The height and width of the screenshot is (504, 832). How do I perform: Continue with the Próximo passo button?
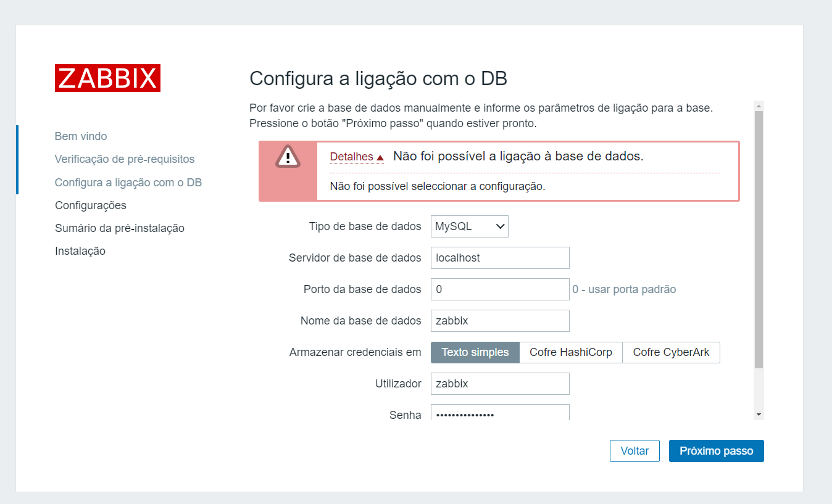717,451
